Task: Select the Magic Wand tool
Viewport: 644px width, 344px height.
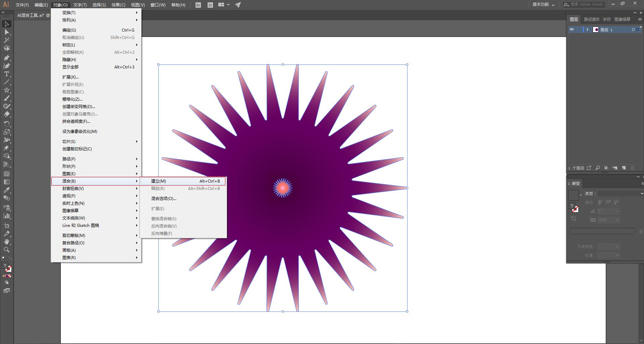Action: coord(6,40)
